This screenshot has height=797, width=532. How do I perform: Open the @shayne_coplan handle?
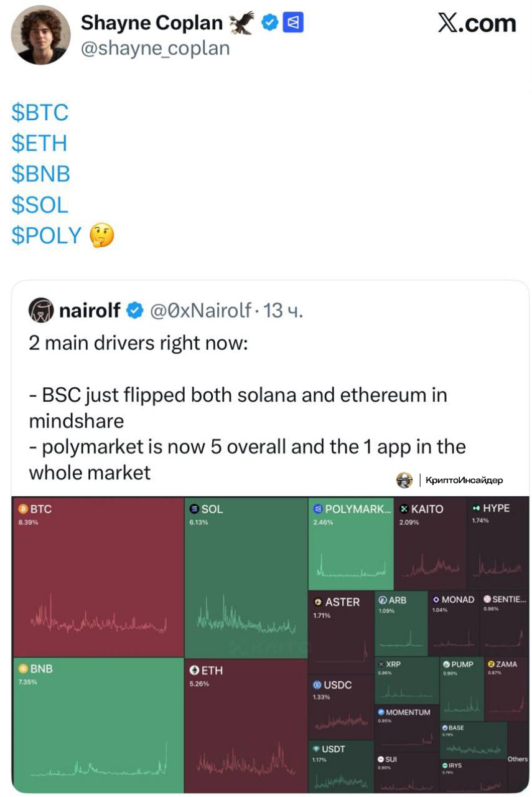pyautogui.click(x=155, y=48)
